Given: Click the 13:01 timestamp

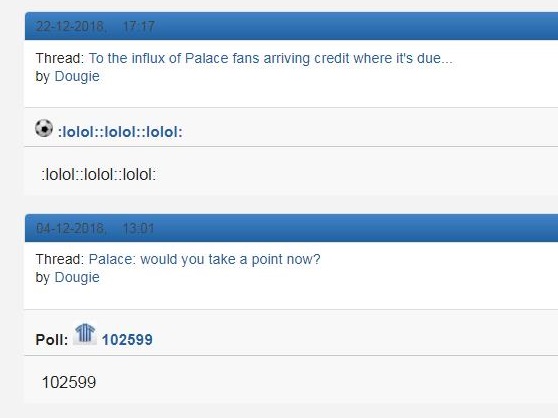Looking at the screenshot, I should pos(138,228).
